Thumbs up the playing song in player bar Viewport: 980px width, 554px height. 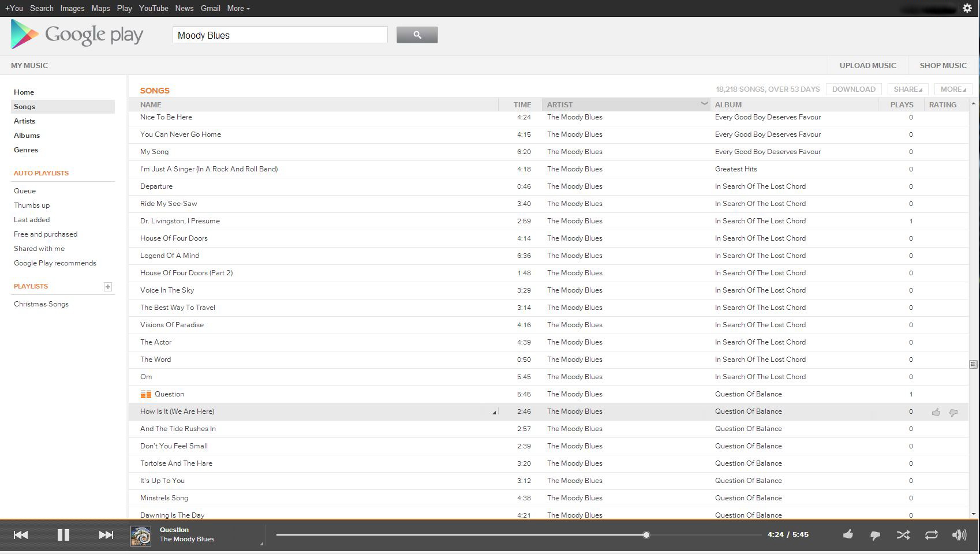(x=848, y=534)
